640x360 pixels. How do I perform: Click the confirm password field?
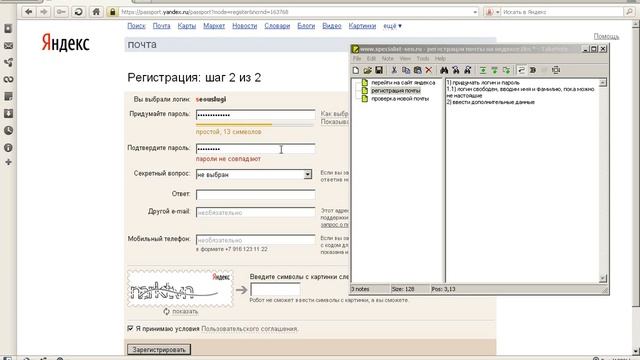point(256,149)
